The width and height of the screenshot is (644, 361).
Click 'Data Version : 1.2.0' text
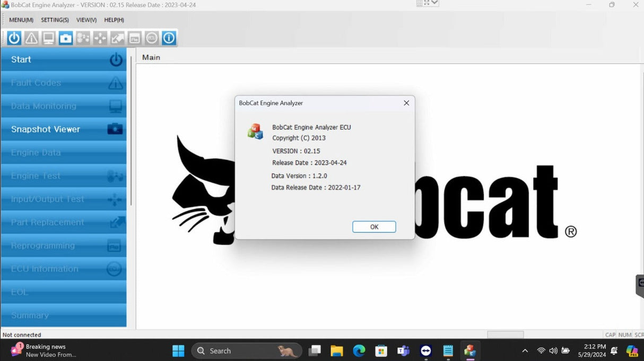299,176
